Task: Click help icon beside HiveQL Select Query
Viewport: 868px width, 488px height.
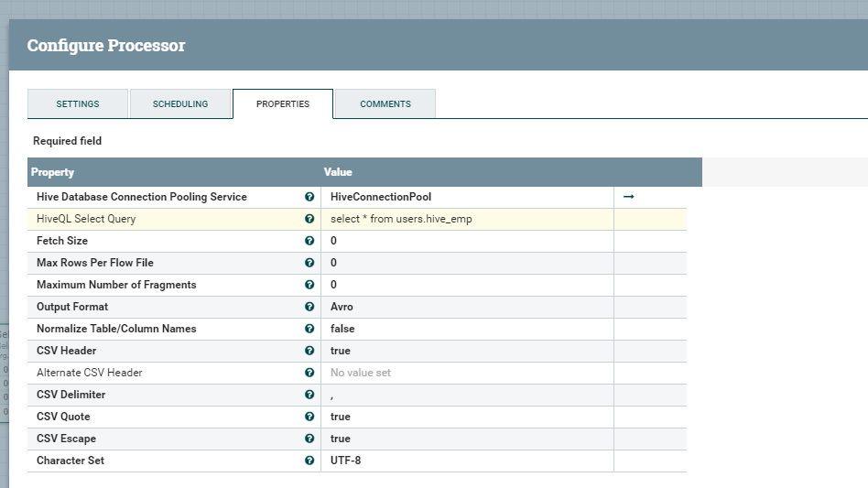Action: pyautogui.click(x=309, y=219)
